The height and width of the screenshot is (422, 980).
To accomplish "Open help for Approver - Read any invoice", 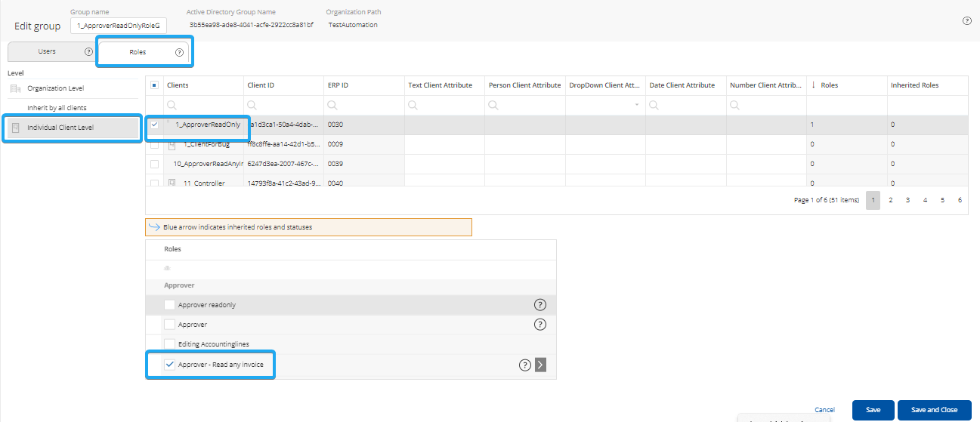I will [x=525, y=365].
